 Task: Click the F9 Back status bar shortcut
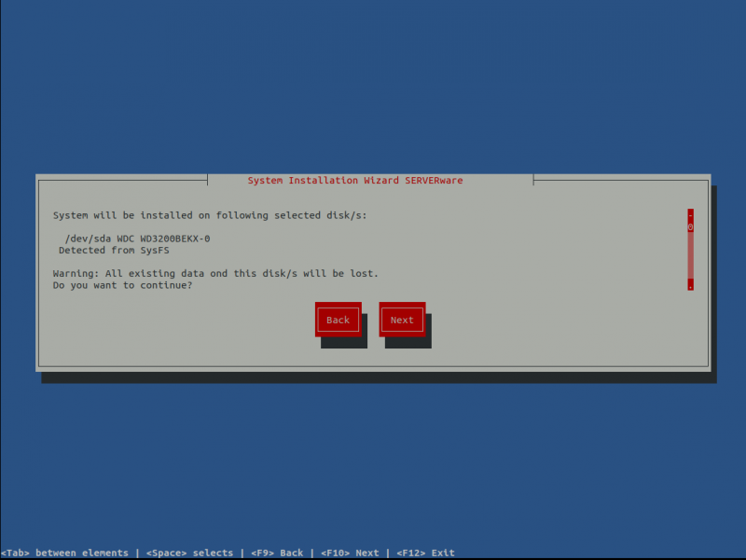pos(279,552)
